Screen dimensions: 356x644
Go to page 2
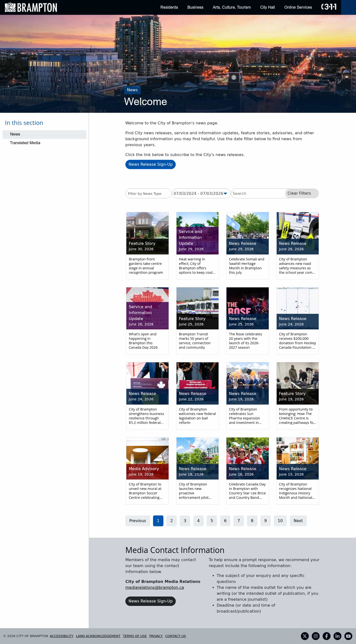[x=172, y=521]
